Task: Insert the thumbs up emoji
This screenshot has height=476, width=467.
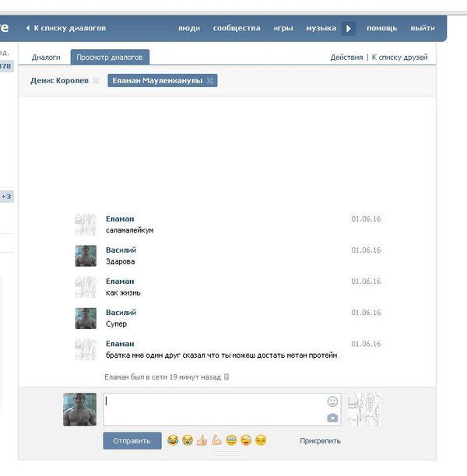Action: pyautogui.click(x=202, y=441)
